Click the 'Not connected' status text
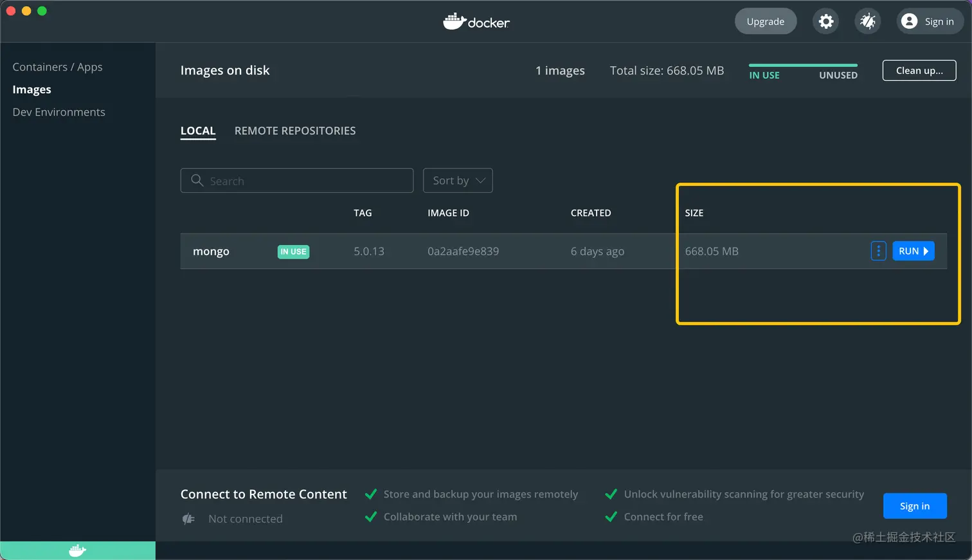Viewport: 972px width, 560px height. [246, 519]
